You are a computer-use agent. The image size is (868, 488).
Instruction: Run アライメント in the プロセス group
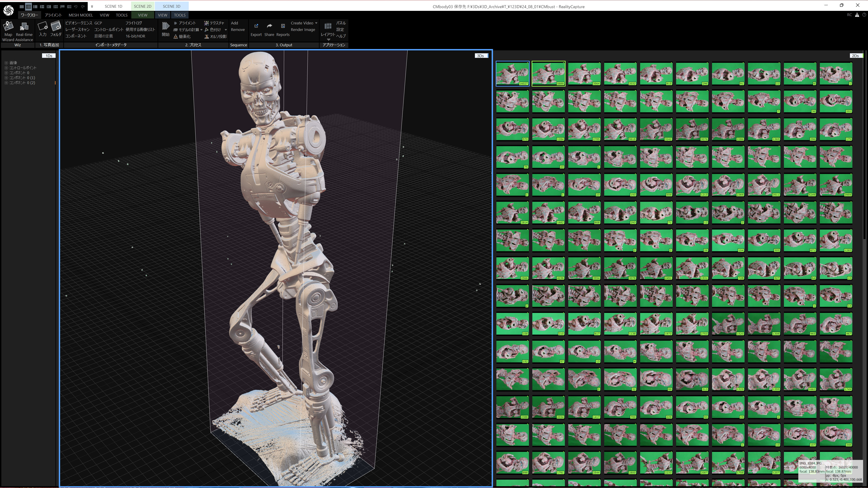185,23
